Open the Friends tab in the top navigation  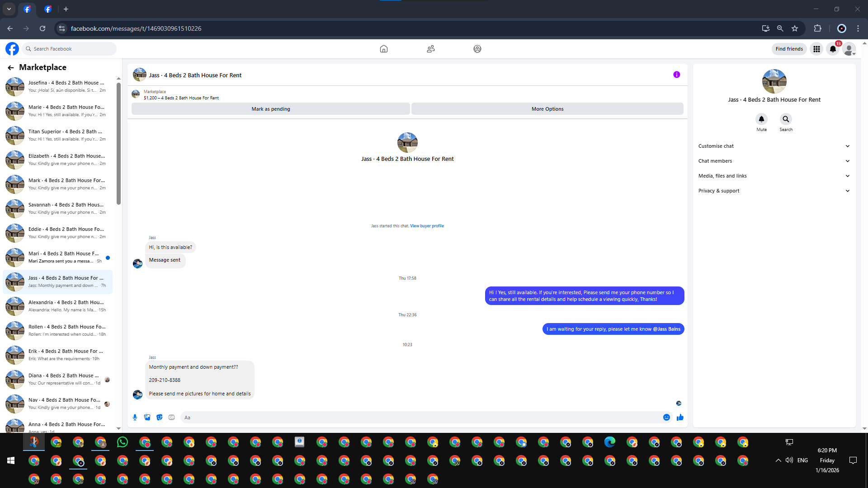point(430,49)
